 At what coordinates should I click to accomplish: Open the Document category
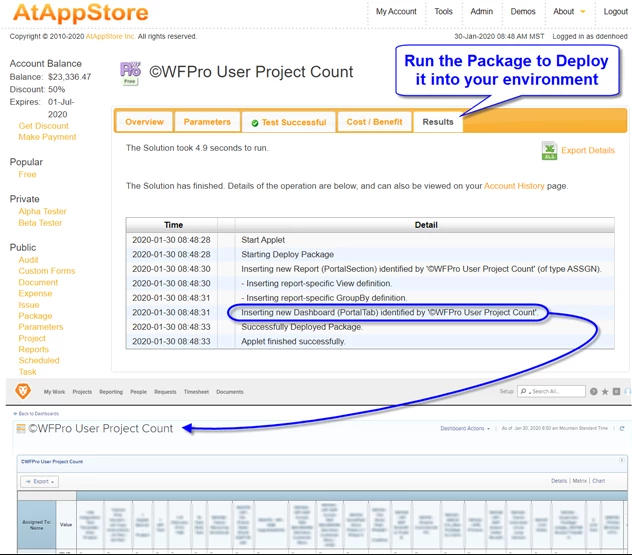point(38,283)
